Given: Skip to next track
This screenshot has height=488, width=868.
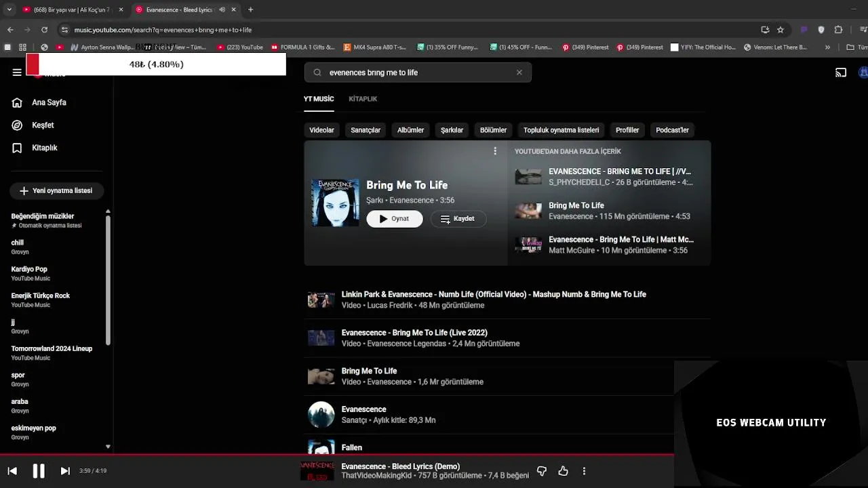Looking at the screenshot, I should pos(65,471).
